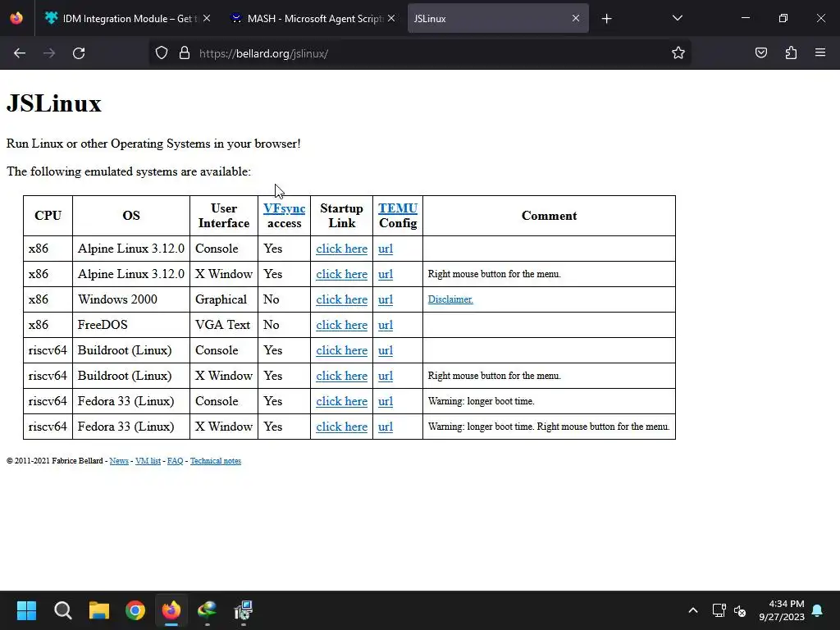Open the Windows 2000 Disclaimer link

[450, 299]
